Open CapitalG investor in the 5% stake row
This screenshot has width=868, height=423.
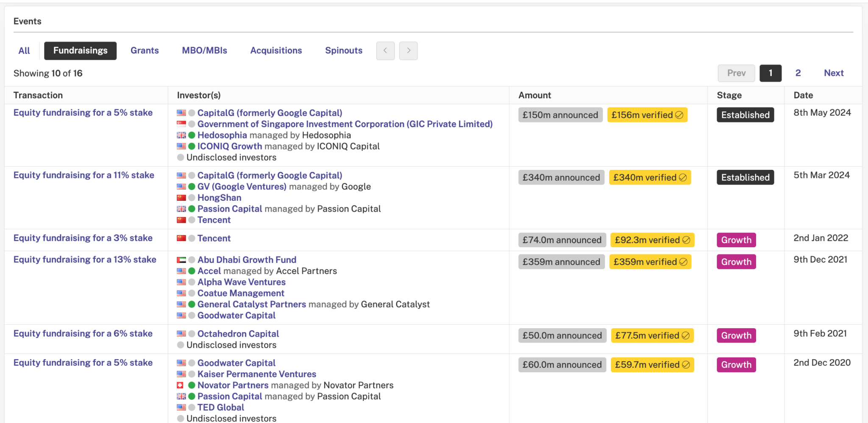point(270,113)
